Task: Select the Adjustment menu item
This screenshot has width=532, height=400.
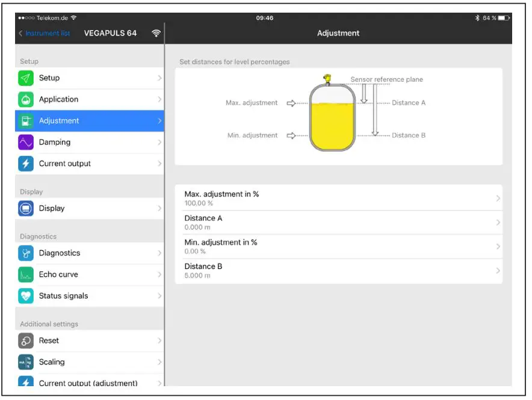Action: tap(90, 121)
